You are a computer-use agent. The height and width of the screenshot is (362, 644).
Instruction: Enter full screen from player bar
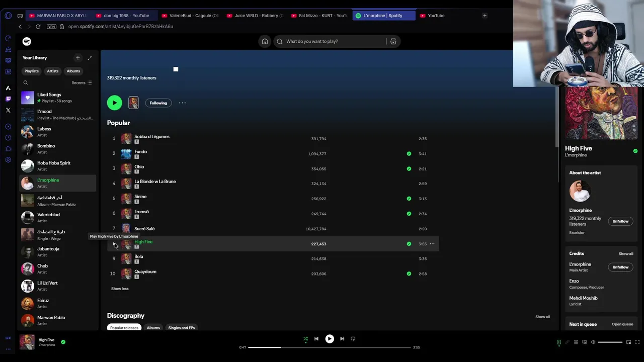[637, 342]
